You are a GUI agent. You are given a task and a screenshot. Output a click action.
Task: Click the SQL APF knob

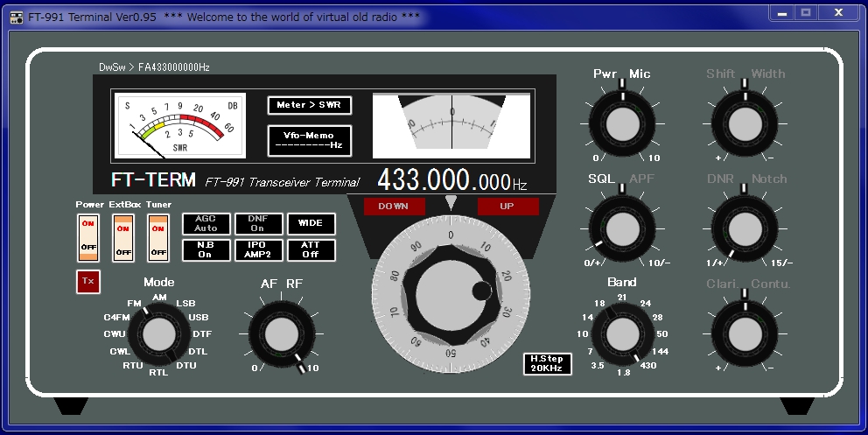623,228
